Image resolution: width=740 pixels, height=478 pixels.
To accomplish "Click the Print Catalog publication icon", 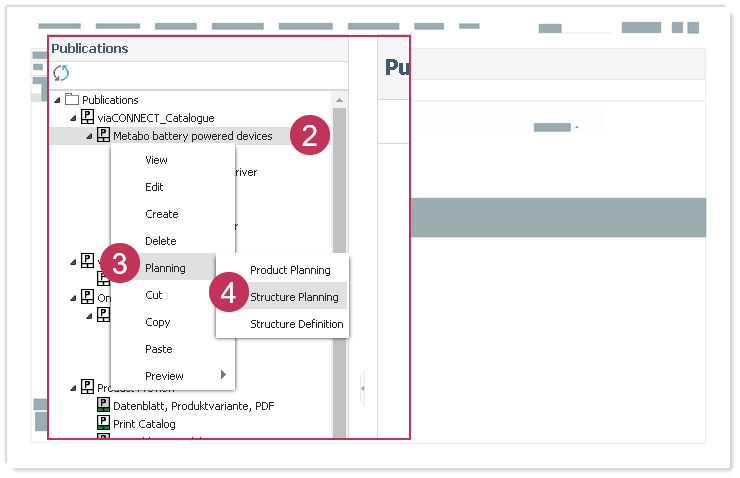I will tap(103, 424).
